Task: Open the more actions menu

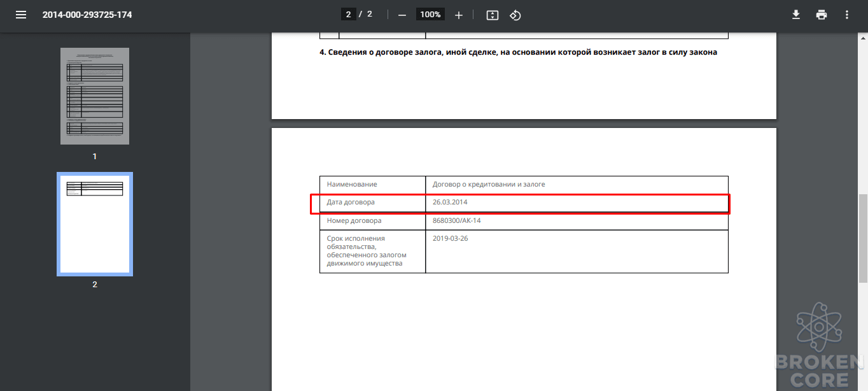Action: click(x=847, y=15)
